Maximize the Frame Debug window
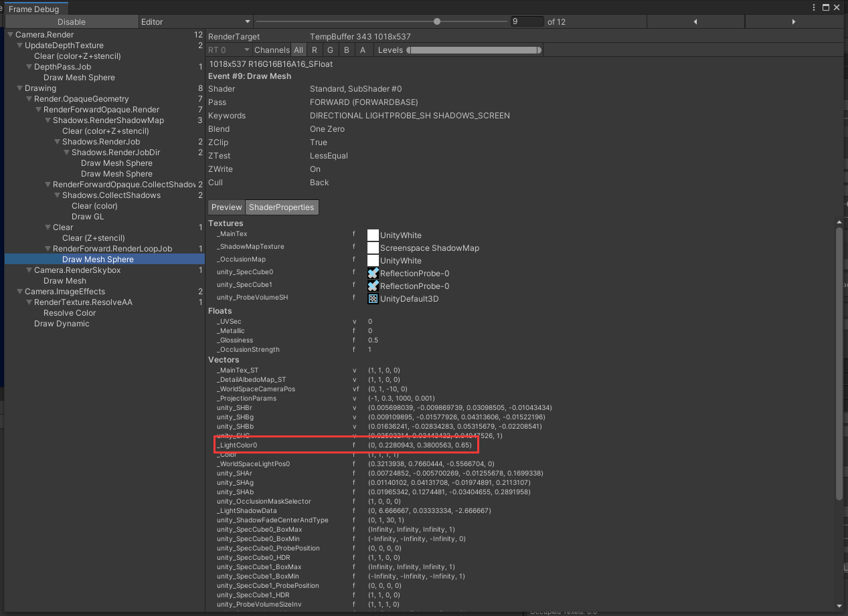848x616 pixels. coord(826,8)
